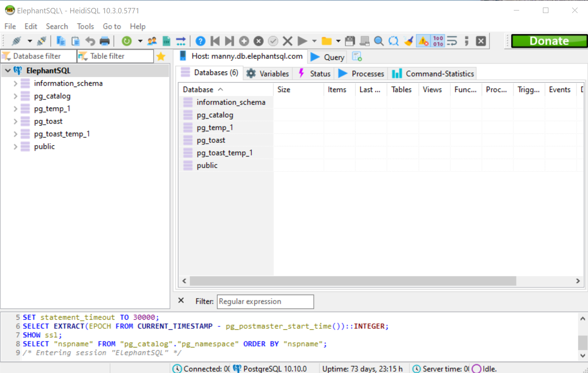Click the Save floppy disk icon
The height and width of the screenshot is (373, 588).
coord(350,41)
